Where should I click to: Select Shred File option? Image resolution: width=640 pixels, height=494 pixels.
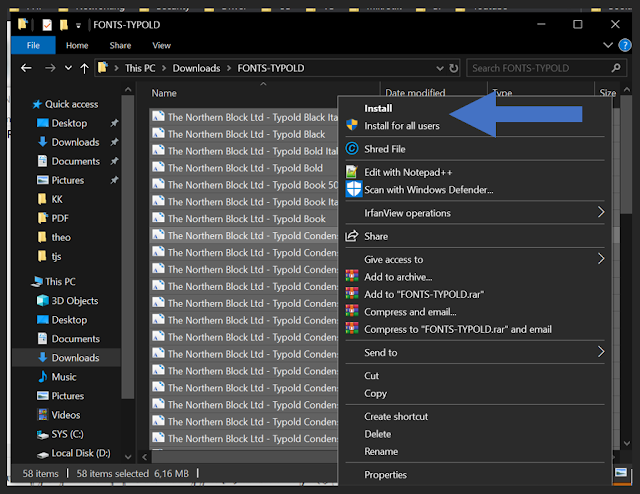[x=384, y=149]
